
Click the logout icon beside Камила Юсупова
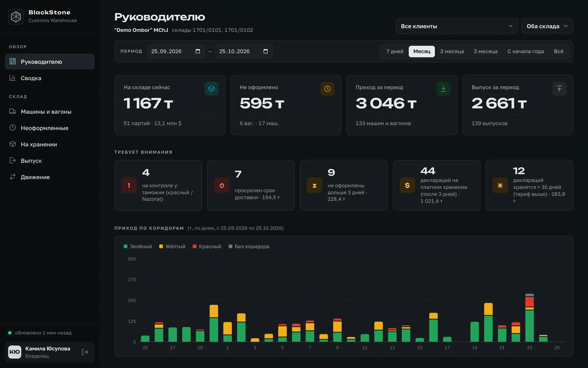[85, 352]
